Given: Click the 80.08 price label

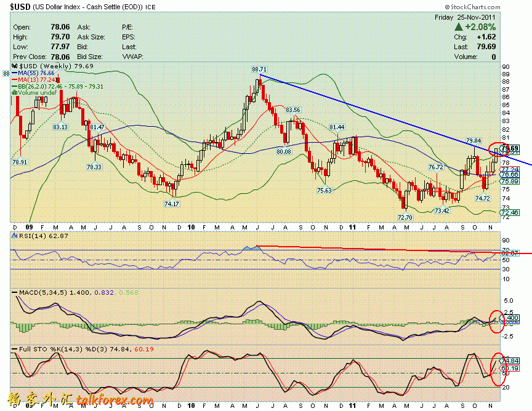Looking at the screenshot, I should pyautogui.click(x=284, y=151).
